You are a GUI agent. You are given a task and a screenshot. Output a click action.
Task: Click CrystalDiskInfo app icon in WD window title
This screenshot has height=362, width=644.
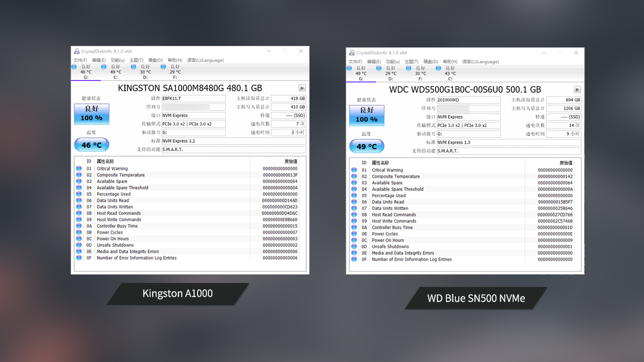pos(352,53)
